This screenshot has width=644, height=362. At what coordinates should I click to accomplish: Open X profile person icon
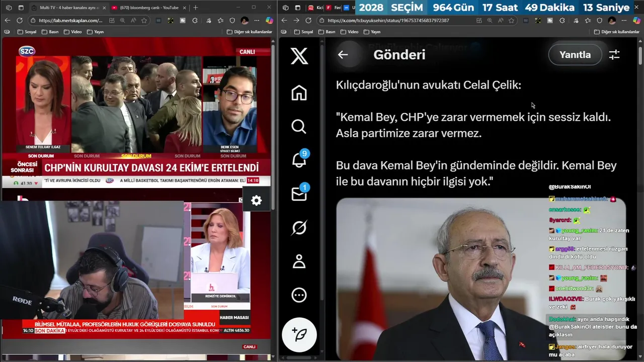(299, 261)
